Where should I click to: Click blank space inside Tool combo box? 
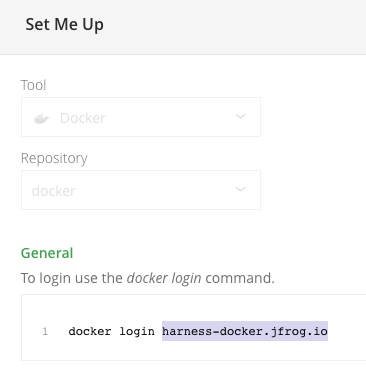[170, 117]
